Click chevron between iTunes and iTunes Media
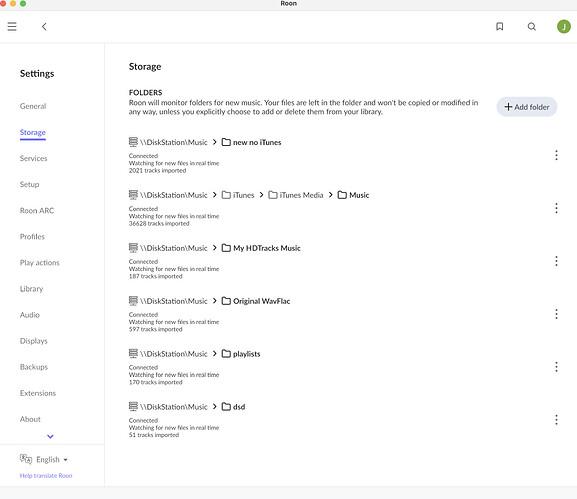 pos(261,195)
